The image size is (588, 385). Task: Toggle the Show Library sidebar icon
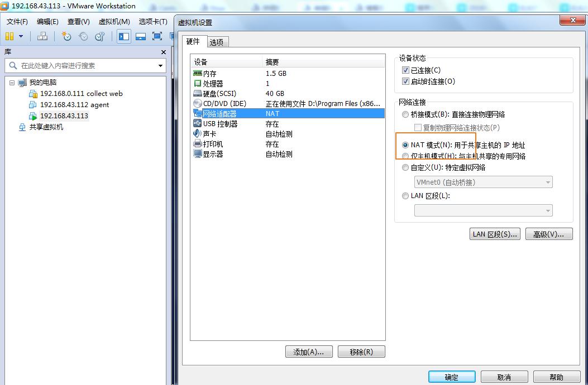pyautogui.click(x=124, y=36)
